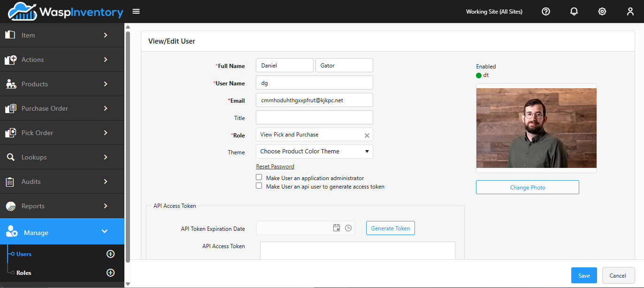The width and height of the screenshot is (644, 288).
Task: Click the Reports chart icon
Action: click(x=11, y=206)
